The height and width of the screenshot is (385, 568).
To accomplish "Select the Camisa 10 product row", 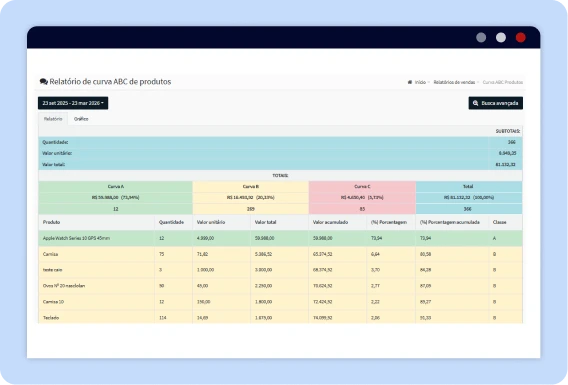I will 280,302.
